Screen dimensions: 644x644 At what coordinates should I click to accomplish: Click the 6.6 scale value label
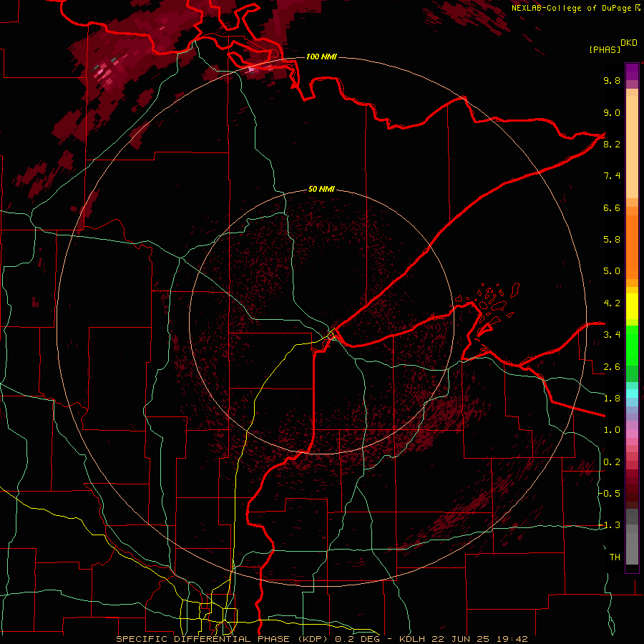612,208
